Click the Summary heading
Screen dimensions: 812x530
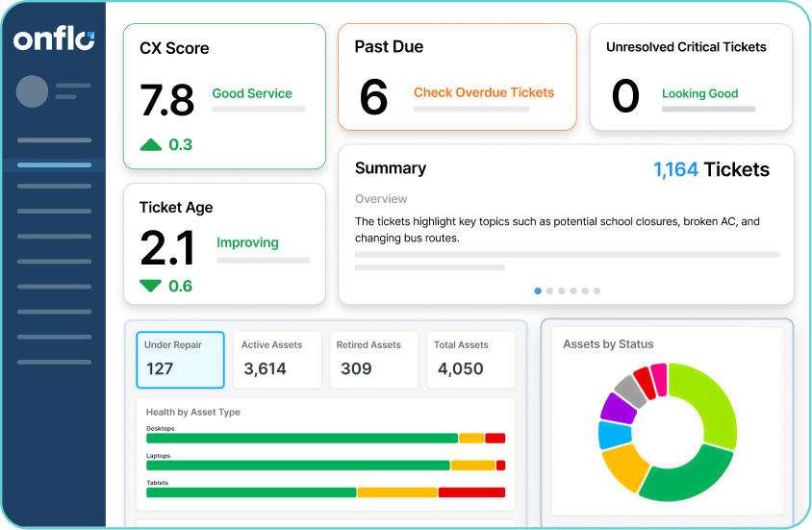click(x=391, y=168)
